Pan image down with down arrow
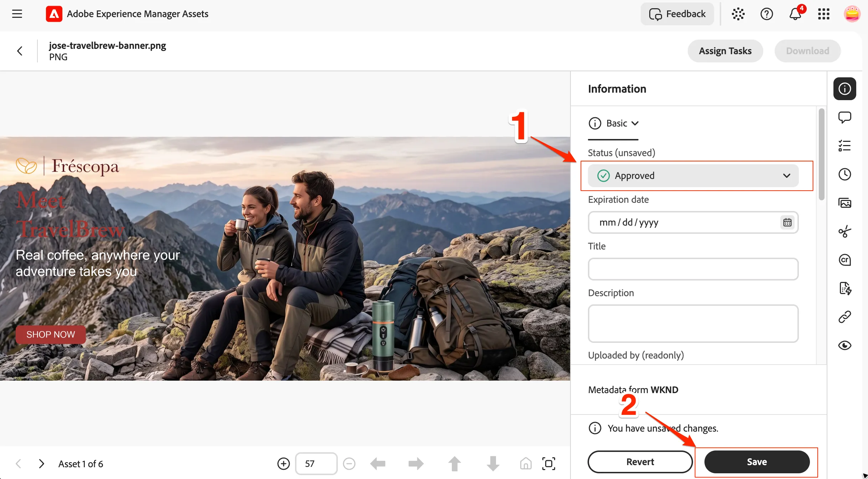The height and width of the screenshot is (479, 868). [x=493, y=464]
